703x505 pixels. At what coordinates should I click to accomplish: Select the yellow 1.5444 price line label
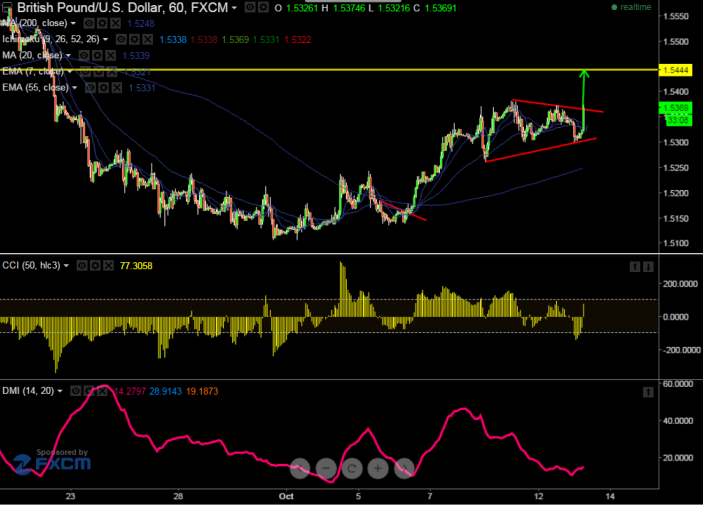(x=675, y=70)
